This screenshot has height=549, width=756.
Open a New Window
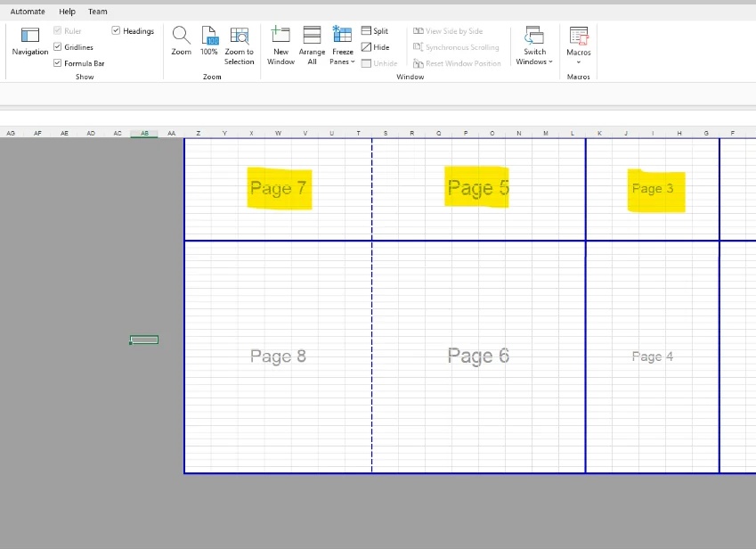280,46
